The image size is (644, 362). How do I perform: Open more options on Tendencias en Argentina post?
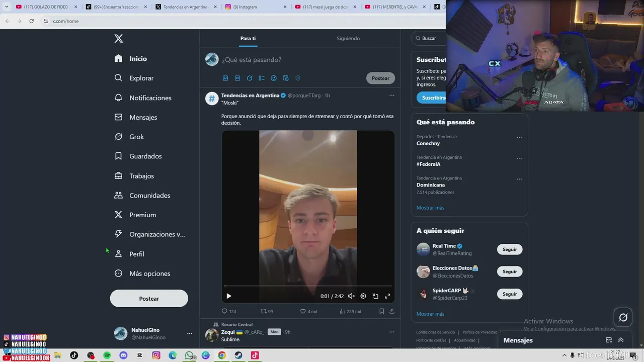pos(392,96)
